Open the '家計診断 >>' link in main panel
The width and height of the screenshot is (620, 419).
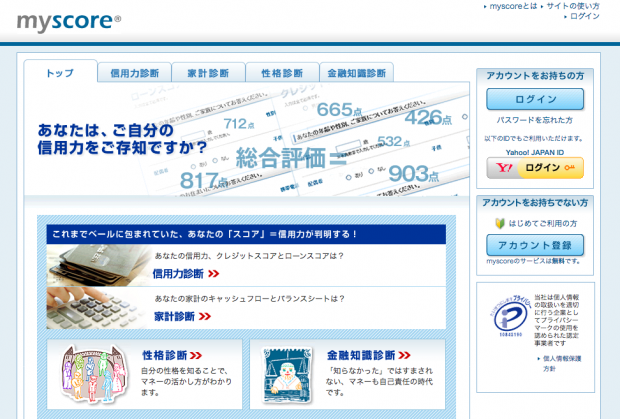coord(182,316)
